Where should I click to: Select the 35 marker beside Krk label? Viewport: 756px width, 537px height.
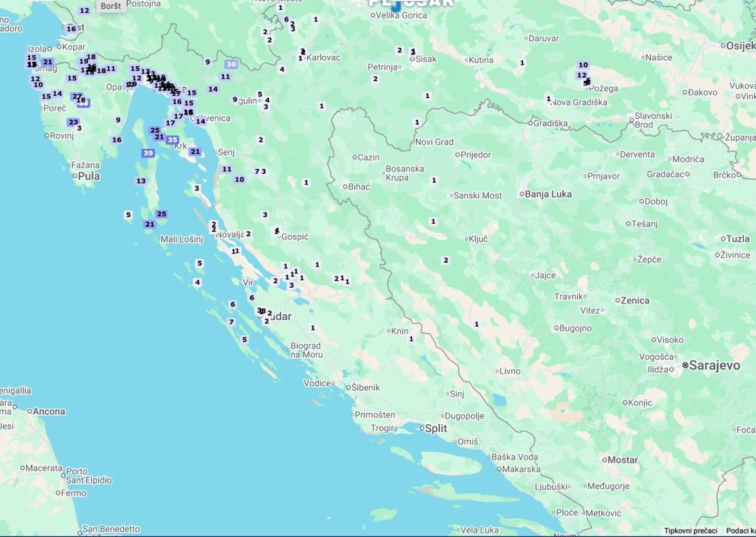point(172,140)
